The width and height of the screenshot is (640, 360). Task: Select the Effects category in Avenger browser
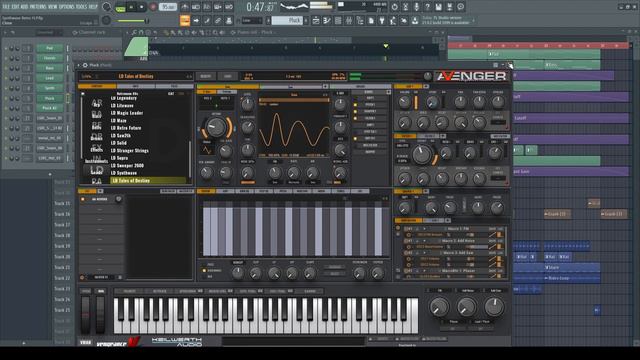tap(97, 148)
